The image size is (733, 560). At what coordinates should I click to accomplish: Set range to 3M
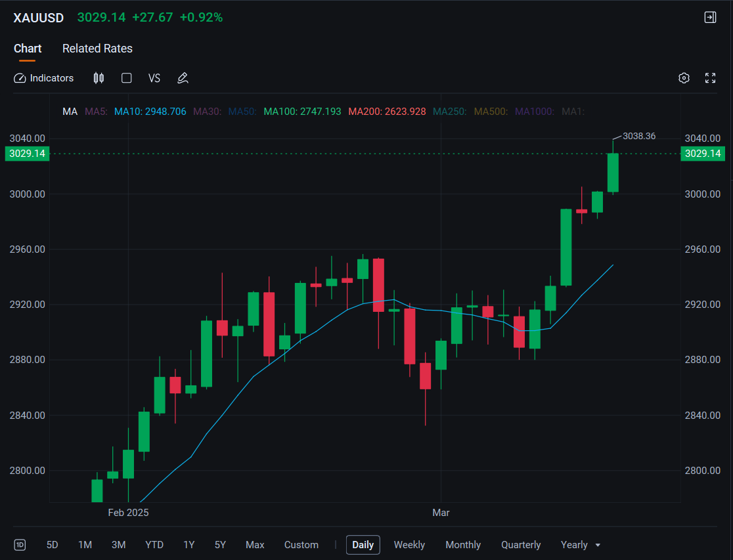point(119,545)
